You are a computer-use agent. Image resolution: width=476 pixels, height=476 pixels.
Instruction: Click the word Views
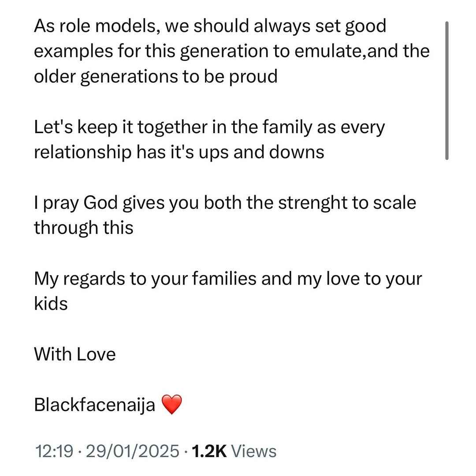click(254, 451)
